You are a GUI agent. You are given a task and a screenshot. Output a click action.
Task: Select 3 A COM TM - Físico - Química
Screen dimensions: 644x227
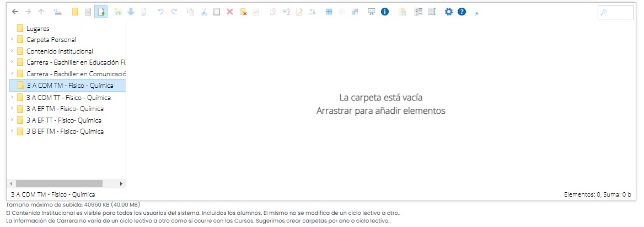tap(67, 86)
